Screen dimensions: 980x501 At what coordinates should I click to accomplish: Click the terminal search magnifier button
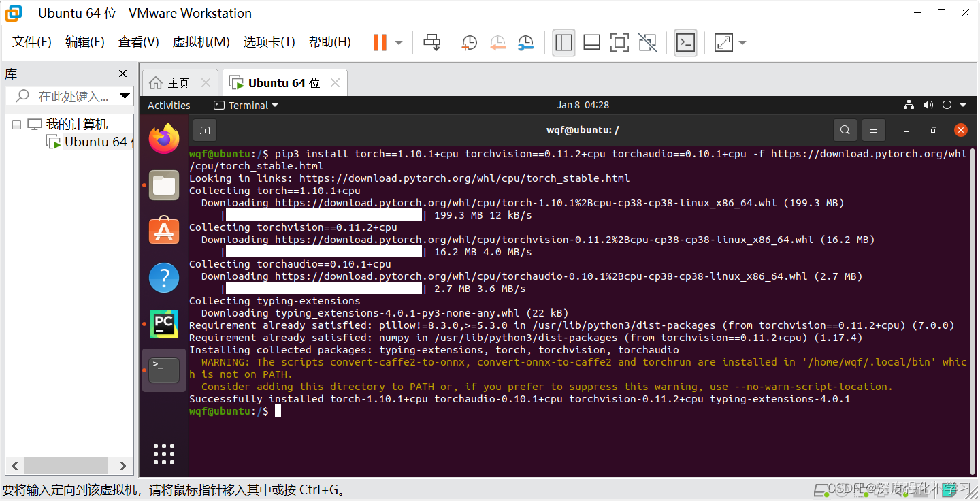[x=845, y=130]
